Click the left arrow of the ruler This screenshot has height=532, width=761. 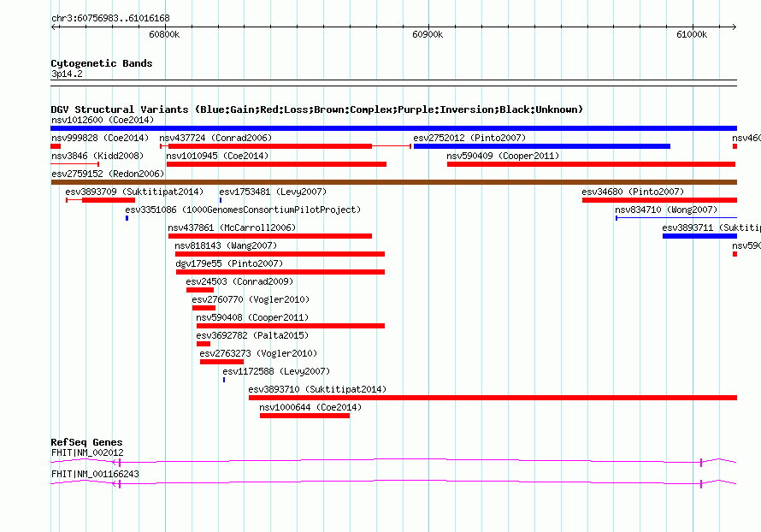[53, 27]
